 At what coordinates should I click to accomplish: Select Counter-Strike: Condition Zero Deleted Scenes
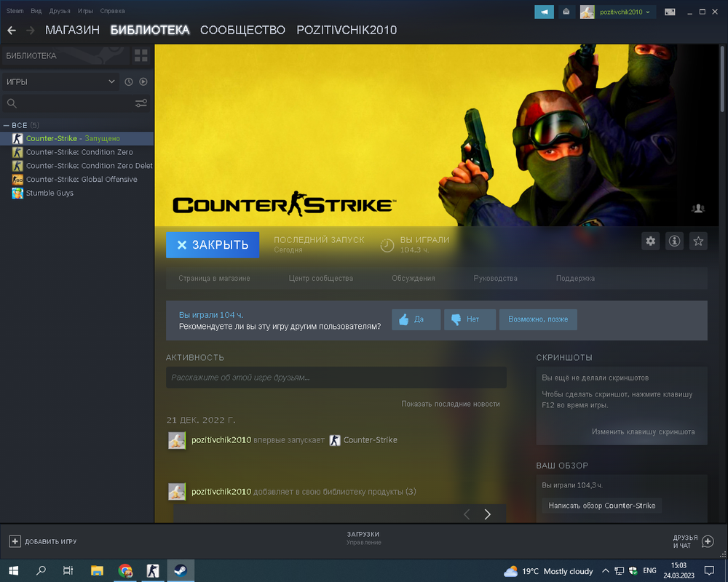point(76,166)
